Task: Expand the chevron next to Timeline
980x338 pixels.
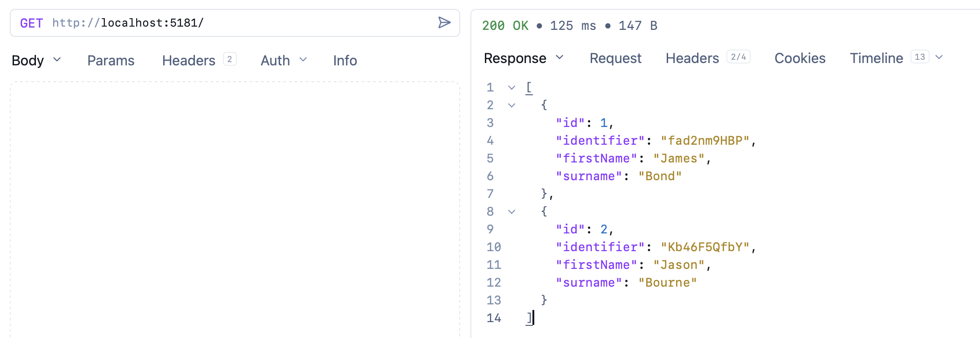Action: coord(939,57)
